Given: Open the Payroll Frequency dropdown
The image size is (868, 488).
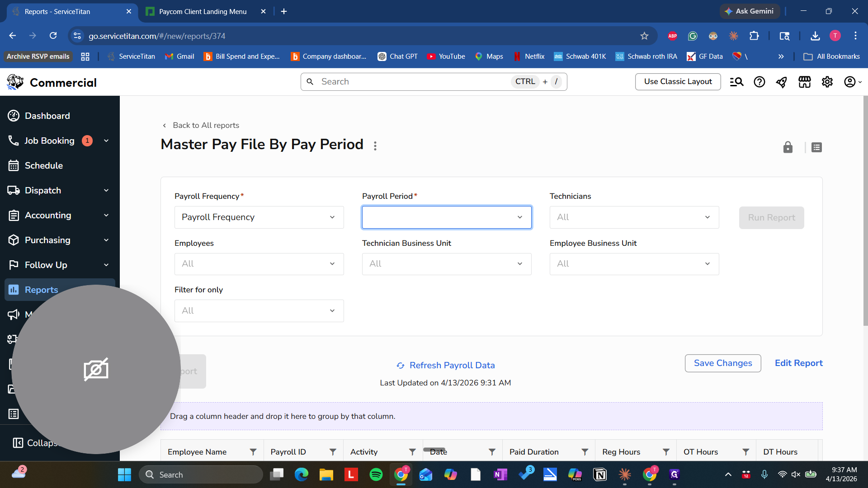Looking at the screenshot, I should [x=259, y=217].
